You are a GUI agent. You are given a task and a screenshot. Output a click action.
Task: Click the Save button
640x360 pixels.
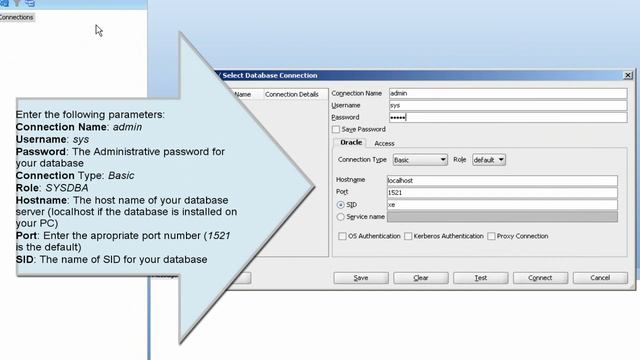click(x=361, y=278)
